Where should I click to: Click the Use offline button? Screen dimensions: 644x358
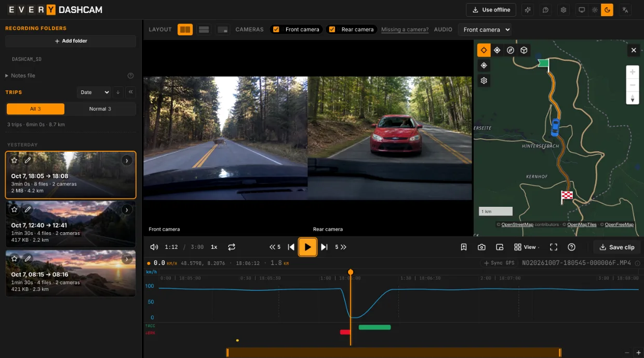click(x=491, y=10)
